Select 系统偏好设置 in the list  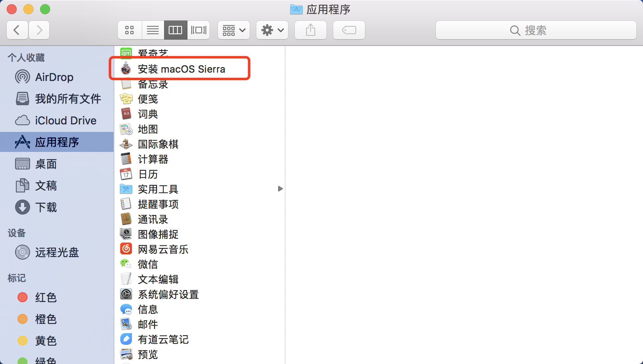click(x=168, y=294)
